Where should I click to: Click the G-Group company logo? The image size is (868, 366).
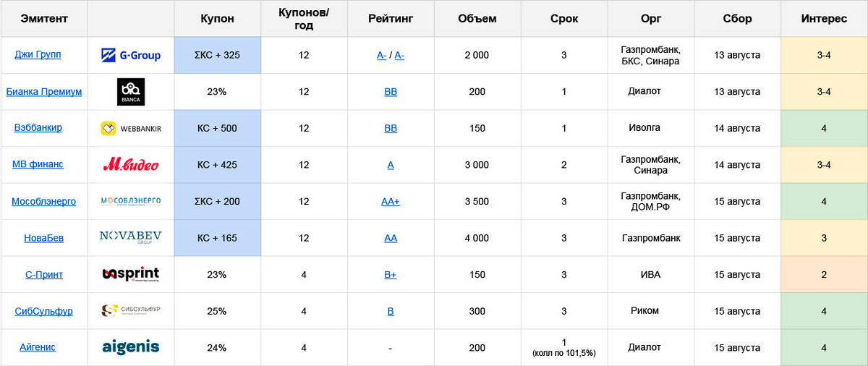(x=130, y=55)
